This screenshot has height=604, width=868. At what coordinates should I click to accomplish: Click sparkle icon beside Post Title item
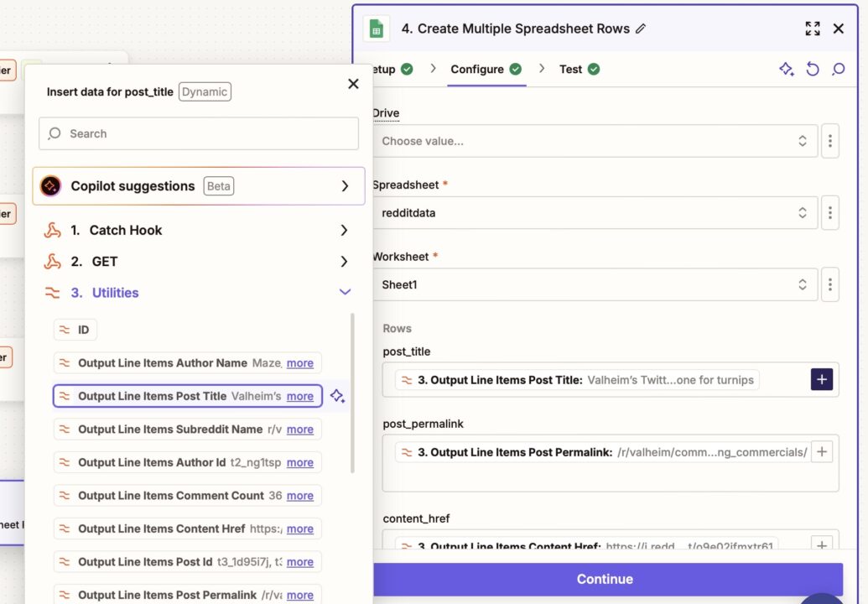tap(337, 396)
